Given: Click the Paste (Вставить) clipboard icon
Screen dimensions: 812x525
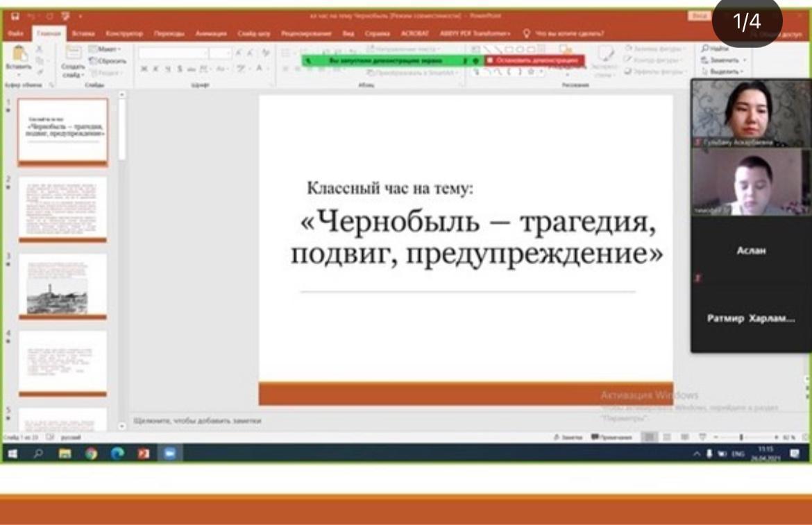Looking at the screenshot, I should coord(19,54).
